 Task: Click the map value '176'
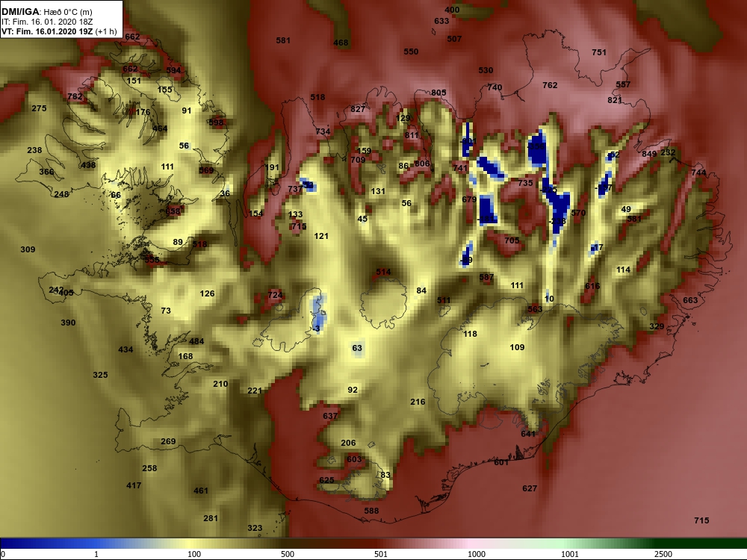pyautogui.click(x=143, y=113)
